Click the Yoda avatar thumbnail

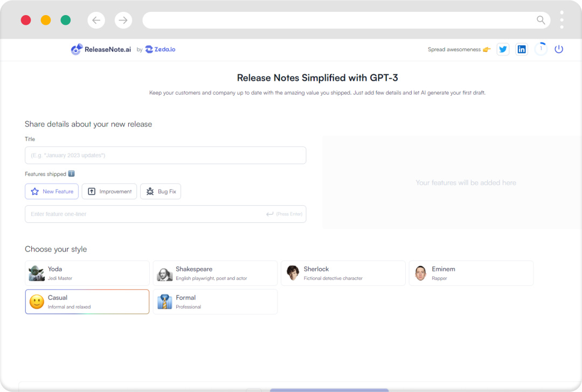coord(37,274)
